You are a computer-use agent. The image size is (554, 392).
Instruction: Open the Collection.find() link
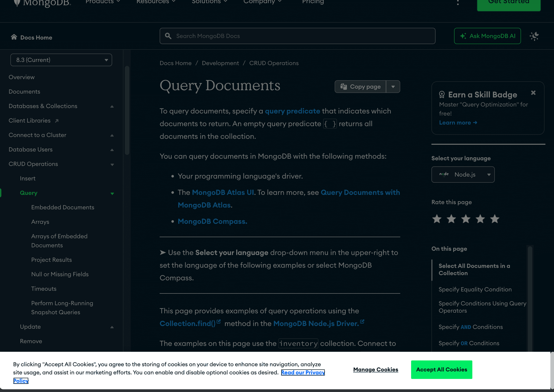point(187,324)
